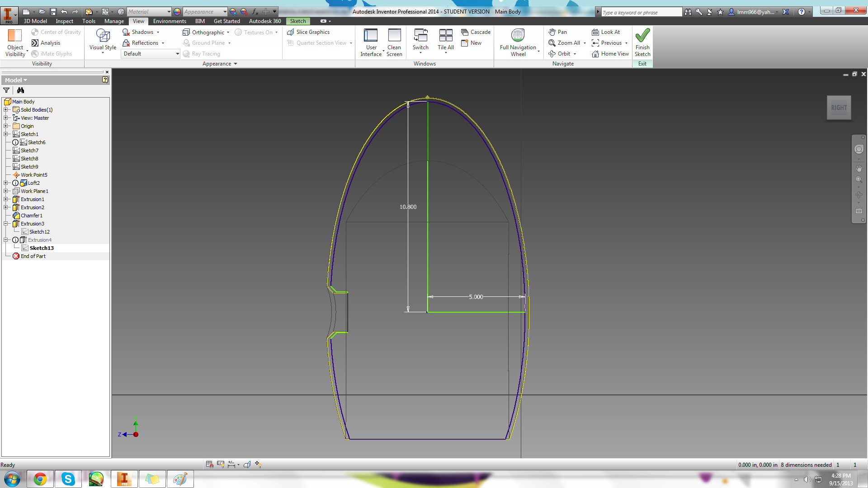Open the Tools tab
Image resolution: width=868 pixels, height=488 pixels.
(89, 21)
